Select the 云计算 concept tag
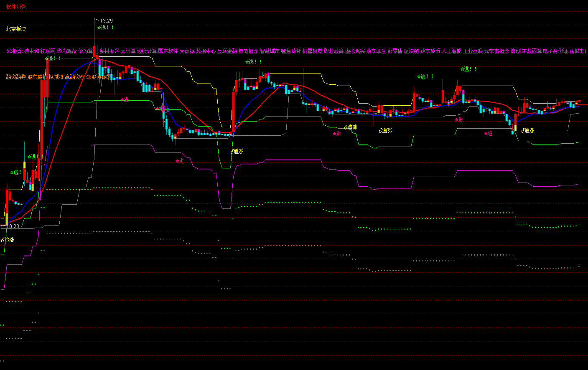Image resolution: width=588 pixels, height=370 pixels. pos(128,51)
